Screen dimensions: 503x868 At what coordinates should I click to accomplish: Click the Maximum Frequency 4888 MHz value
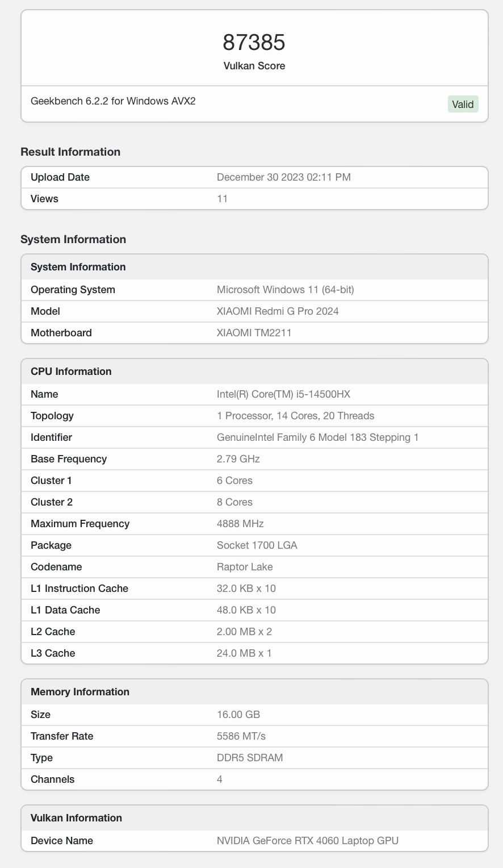pos(240,523)
